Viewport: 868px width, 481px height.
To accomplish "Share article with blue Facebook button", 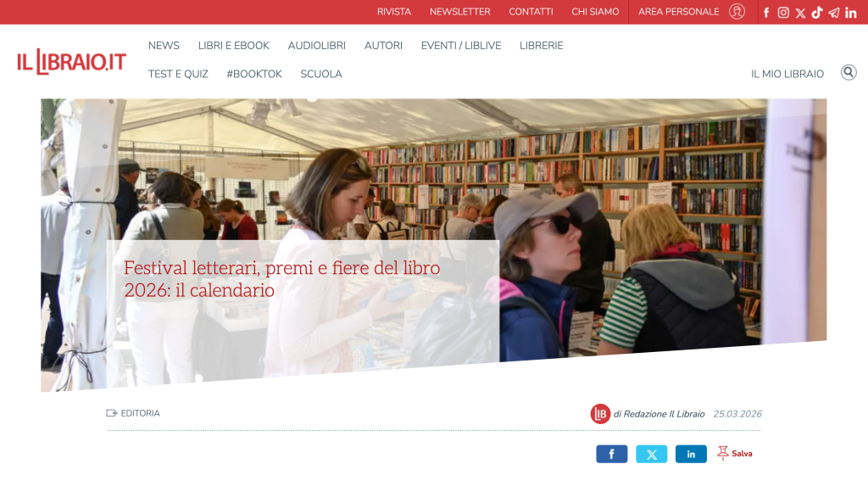I will [x=612, y=454].
